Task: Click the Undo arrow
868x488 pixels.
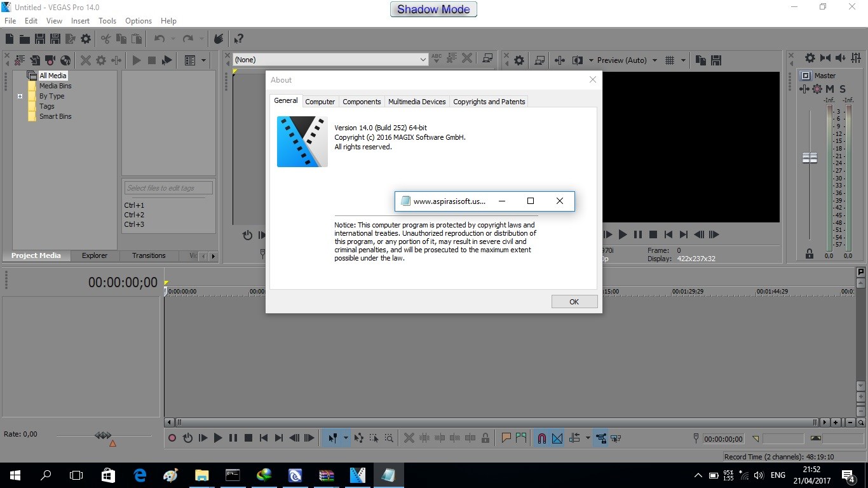Action: [159, 39]
